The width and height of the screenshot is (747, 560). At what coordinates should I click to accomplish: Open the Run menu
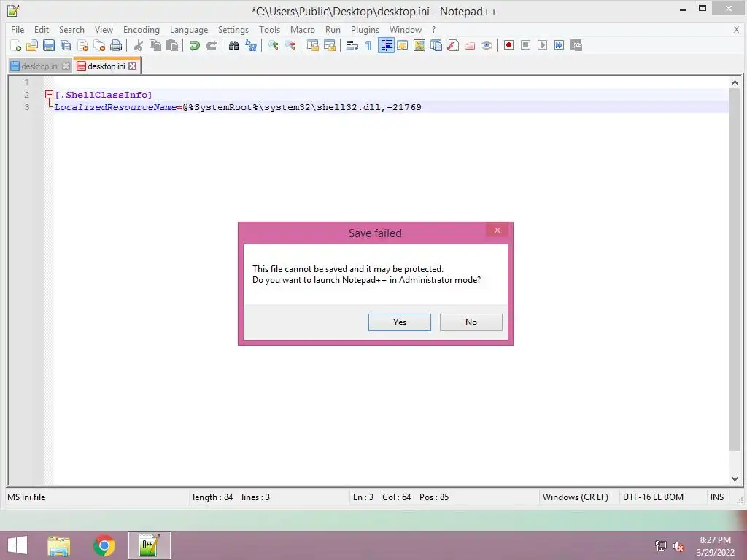(333, 29)
